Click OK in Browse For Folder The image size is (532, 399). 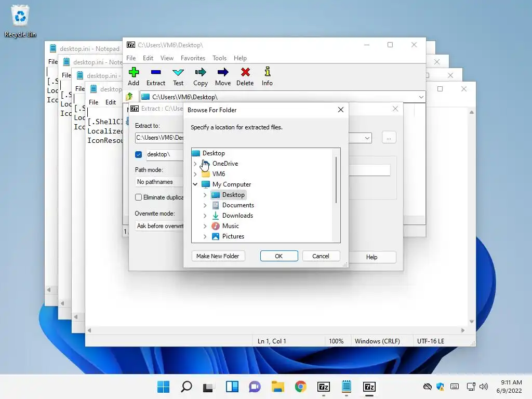click(279, 256)
